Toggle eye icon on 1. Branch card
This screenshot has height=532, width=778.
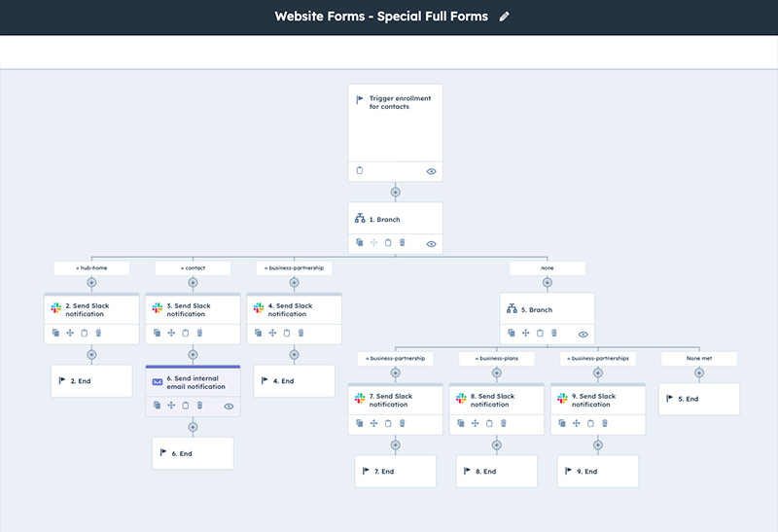point(431,244)
